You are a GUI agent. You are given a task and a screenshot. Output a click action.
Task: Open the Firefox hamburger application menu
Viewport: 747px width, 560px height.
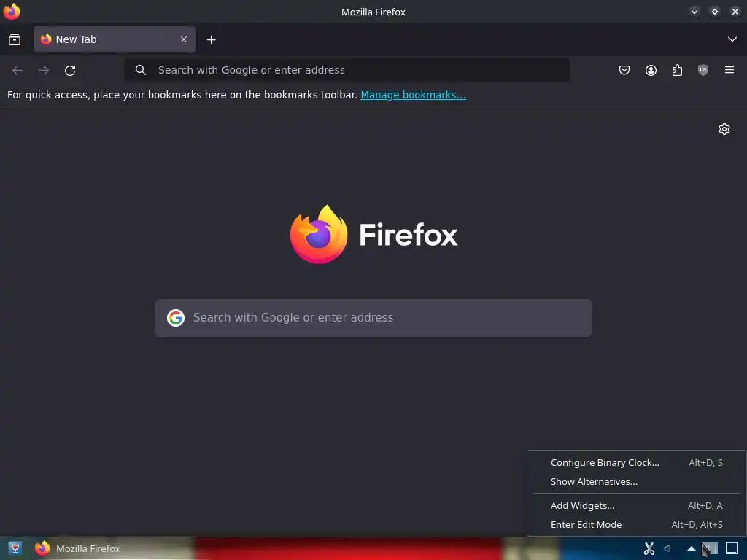tap(729, 71)
